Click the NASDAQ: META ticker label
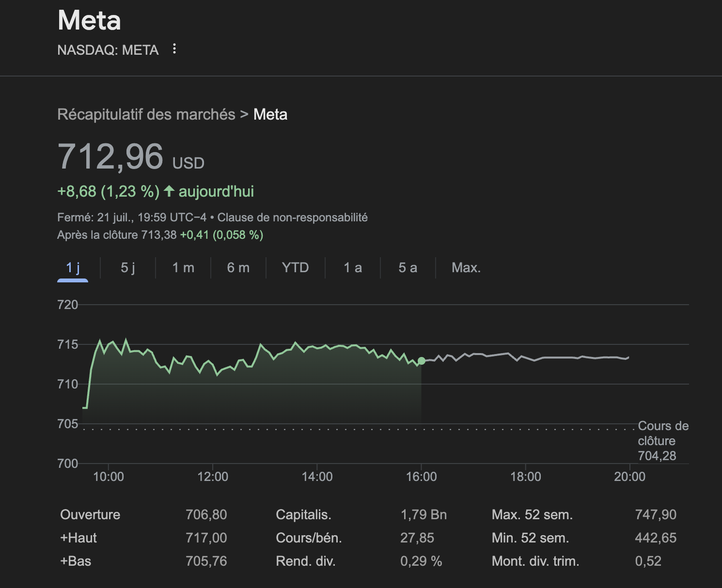Image resolution: width=722 pixels, height=588 pixels. [108, 50]
